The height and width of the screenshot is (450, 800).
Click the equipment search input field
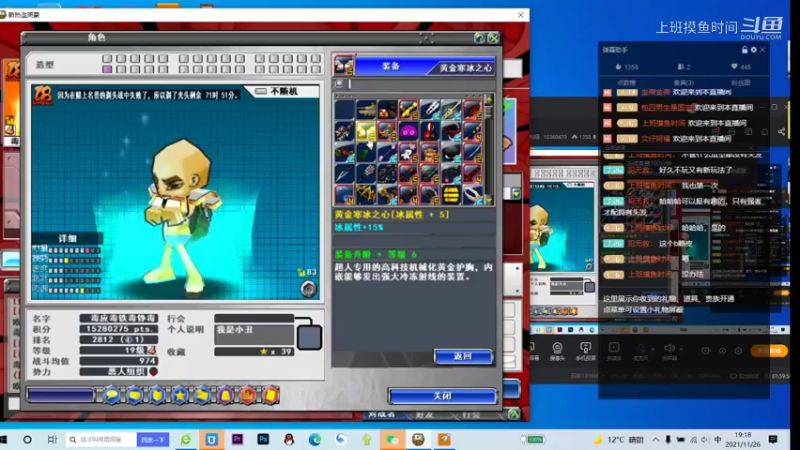[421, 84]
